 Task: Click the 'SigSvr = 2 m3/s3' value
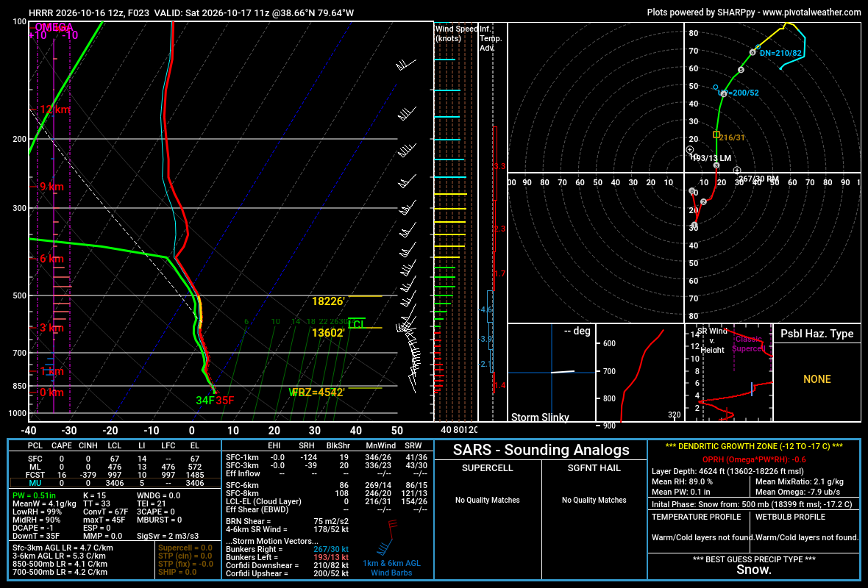click(x=168, y=536)
